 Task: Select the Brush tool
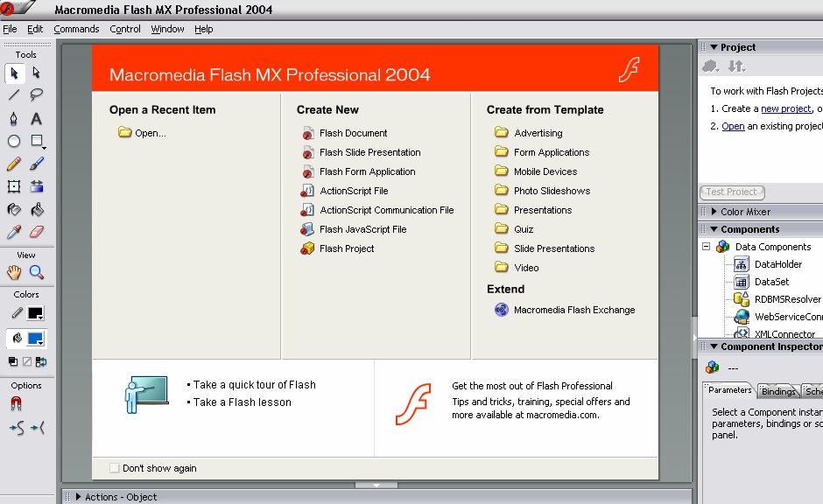(x=37, y=164)
